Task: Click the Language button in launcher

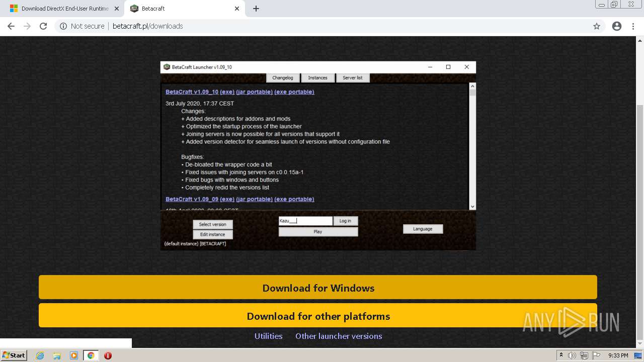Action: pos(423,229)
